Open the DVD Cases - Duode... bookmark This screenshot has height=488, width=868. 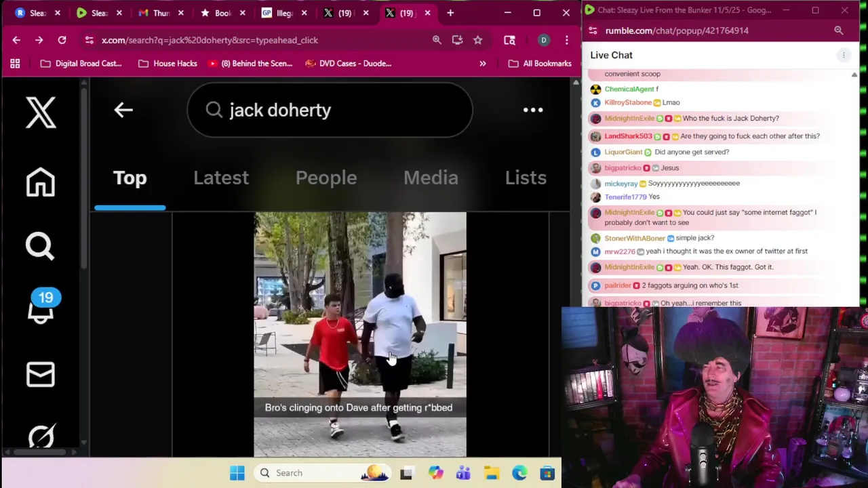tap(348, 64)
